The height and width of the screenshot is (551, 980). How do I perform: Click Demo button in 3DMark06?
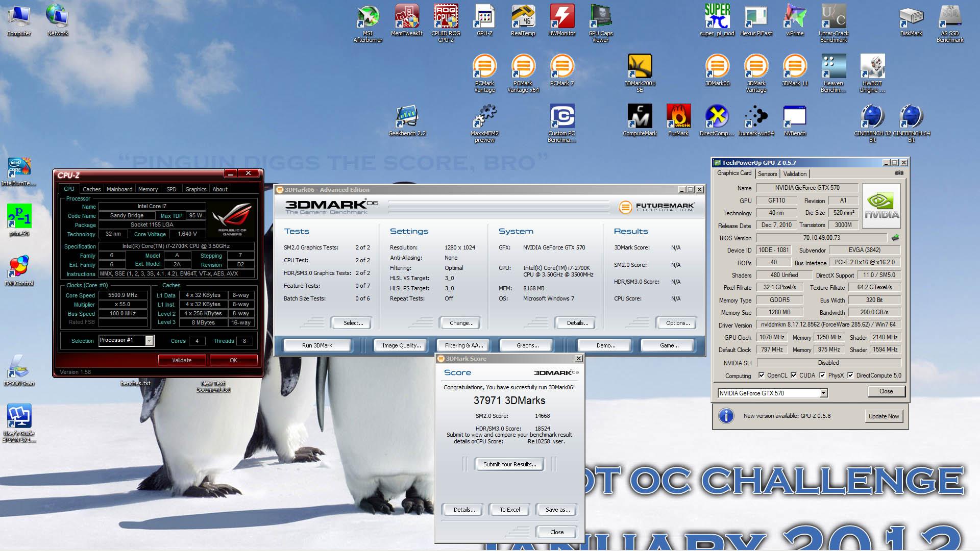pos(606,345)
